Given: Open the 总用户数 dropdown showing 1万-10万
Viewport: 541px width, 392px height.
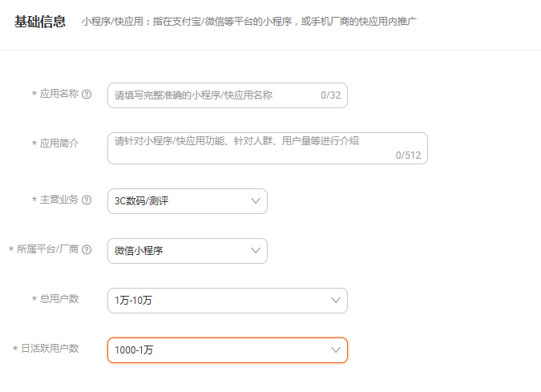Looking at the screenshot, I should tap(228, 301).
